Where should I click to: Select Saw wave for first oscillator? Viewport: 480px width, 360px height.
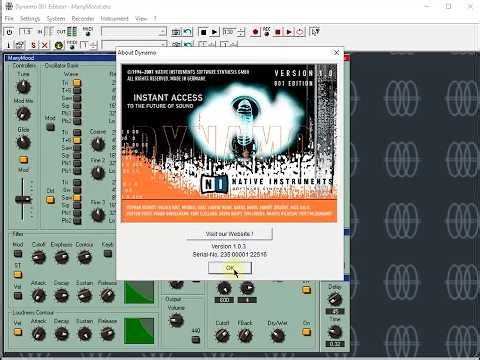tap(77, 98)
